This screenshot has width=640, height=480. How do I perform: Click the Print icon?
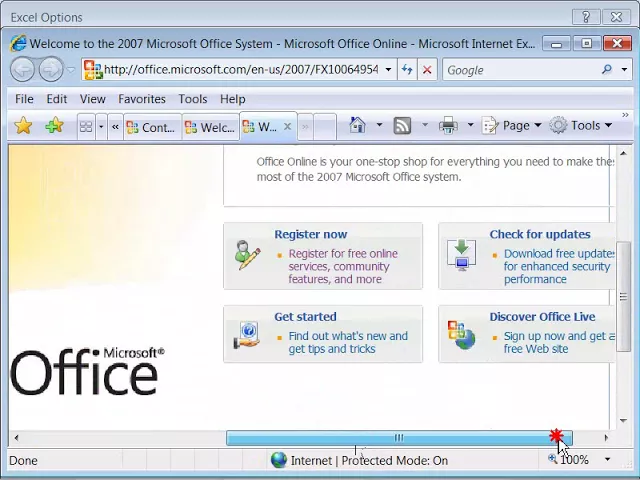448,125
